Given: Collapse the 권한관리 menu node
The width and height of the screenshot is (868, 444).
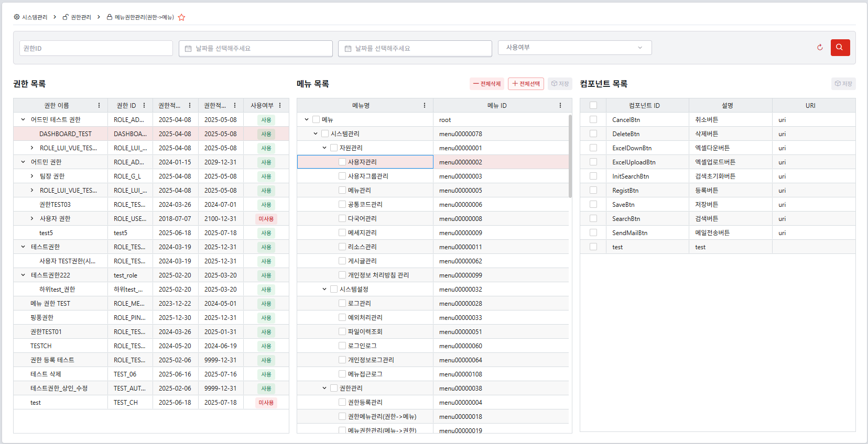Looking at the screenshot, I should (324, 388).
